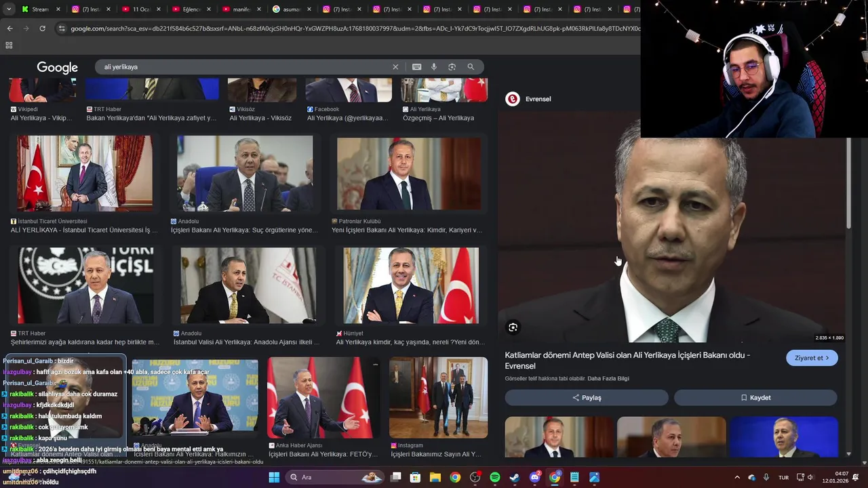Open Discord from taskbar
The width and height of the screenshot is (868, 488).
click(x=535, y=477)
